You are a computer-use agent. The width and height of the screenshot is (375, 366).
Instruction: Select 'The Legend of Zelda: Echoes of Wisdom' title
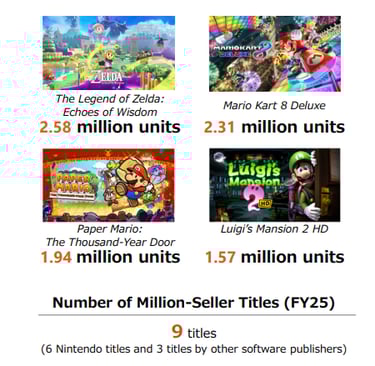[110, 105]
